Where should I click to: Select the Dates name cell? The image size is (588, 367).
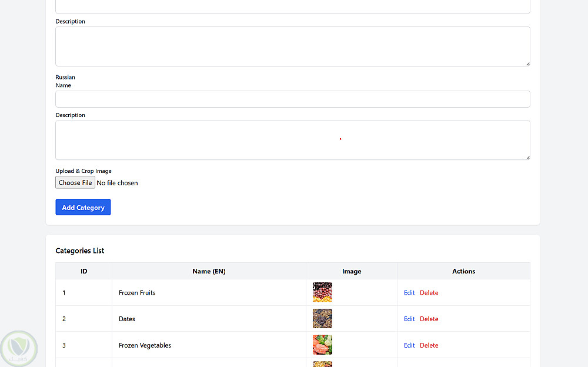tap(209, 319)
